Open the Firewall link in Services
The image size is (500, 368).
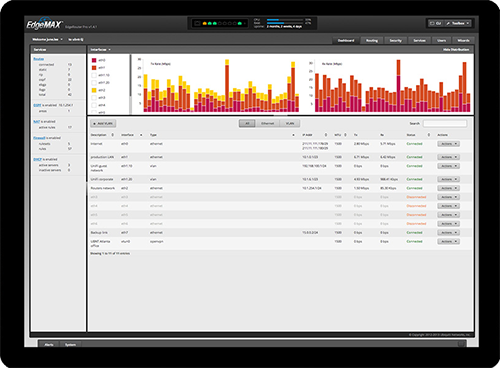pyautogui.click(x=39, y=138)
